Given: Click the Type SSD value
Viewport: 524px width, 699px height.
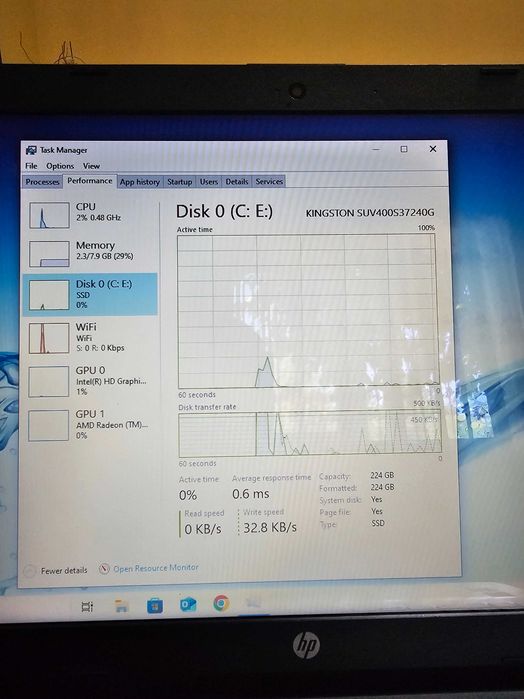Looking at the screenshot, I should [x=378, y=523].
